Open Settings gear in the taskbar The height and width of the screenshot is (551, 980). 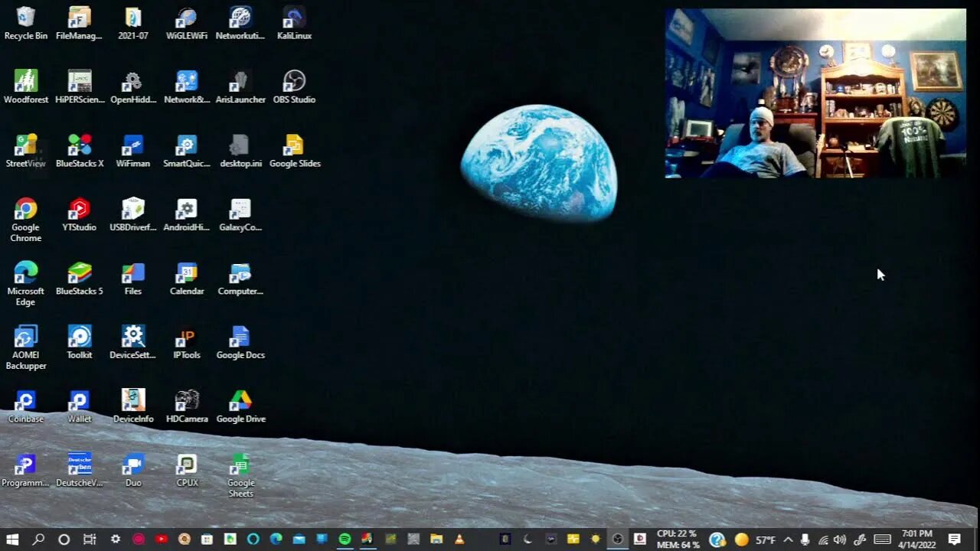[116, 540]
